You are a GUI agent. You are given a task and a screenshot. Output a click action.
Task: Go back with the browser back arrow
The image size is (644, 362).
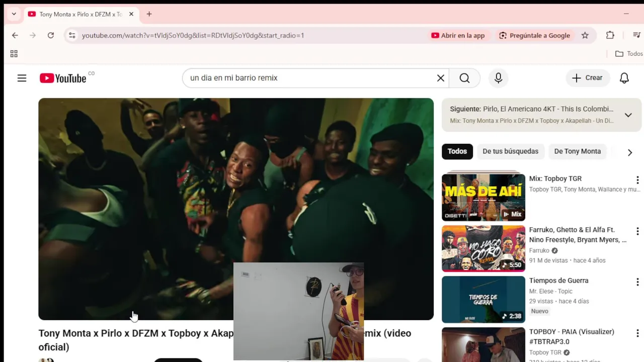click(15, 35)
